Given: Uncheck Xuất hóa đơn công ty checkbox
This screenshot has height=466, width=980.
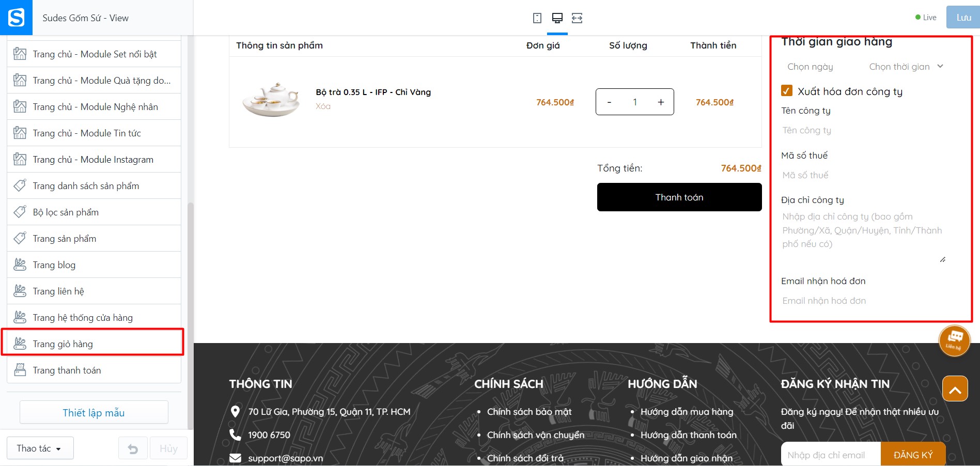Looking at the screenshot, I should (786, 91).
